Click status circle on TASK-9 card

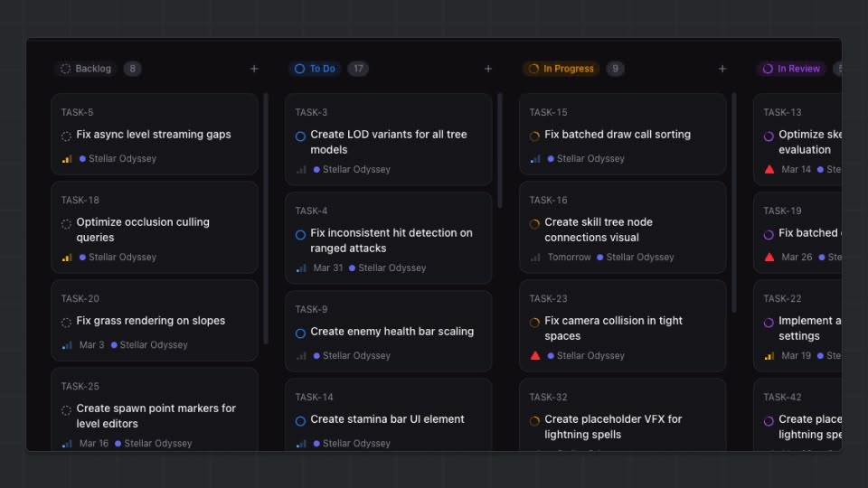300,333
